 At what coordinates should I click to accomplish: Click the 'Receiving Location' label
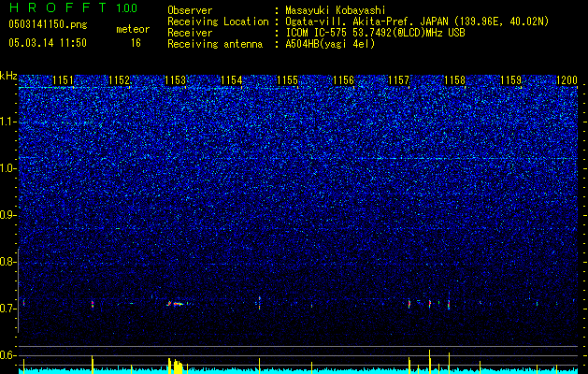[x=218, y=22]
